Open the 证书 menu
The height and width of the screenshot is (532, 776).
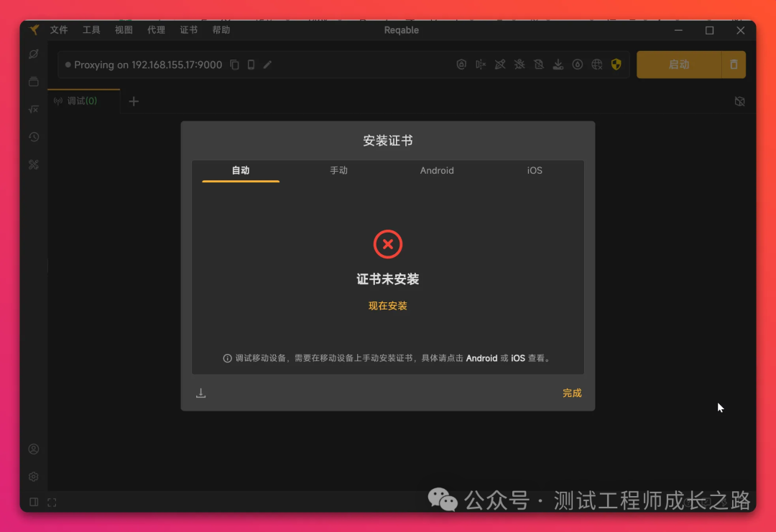pos(188,30)
